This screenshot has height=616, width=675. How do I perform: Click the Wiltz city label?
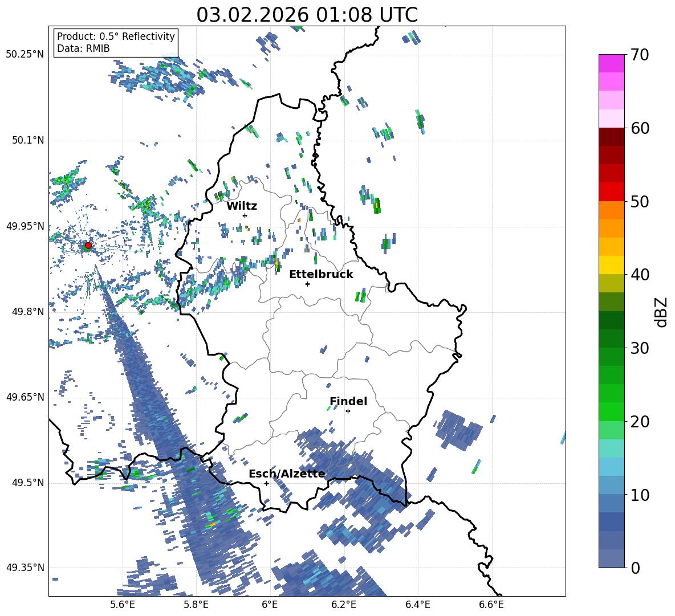(x=242, y=206)
